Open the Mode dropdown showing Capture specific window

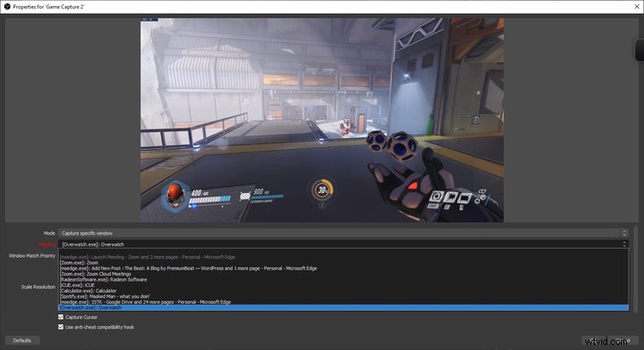pyautogui.click(x=344, y=233)
